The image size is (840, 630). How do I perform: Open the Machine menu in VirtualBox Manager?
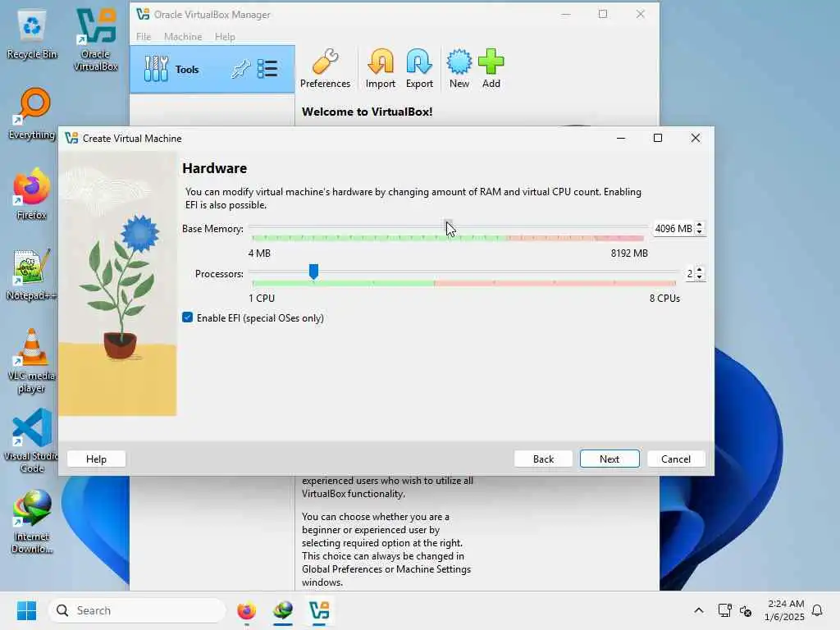pyautogui.click(x=183, y=36)
